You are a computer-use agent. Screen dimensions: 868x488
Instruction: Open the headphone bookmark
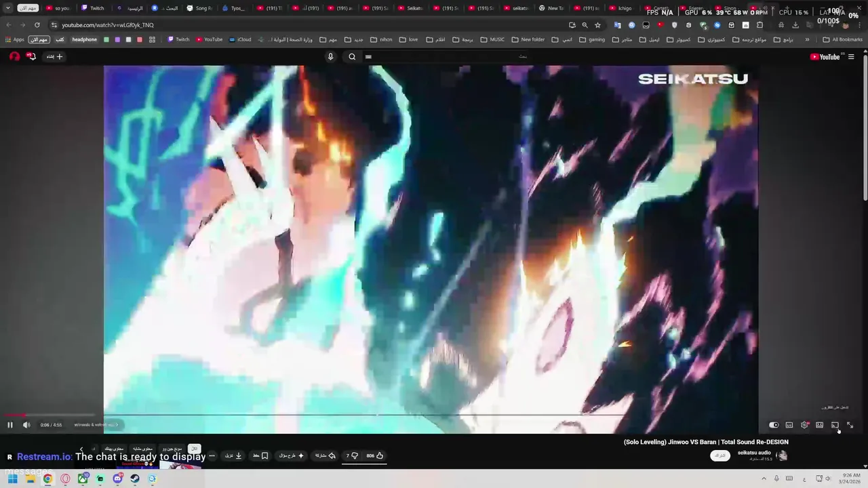(x=84, y=39)
